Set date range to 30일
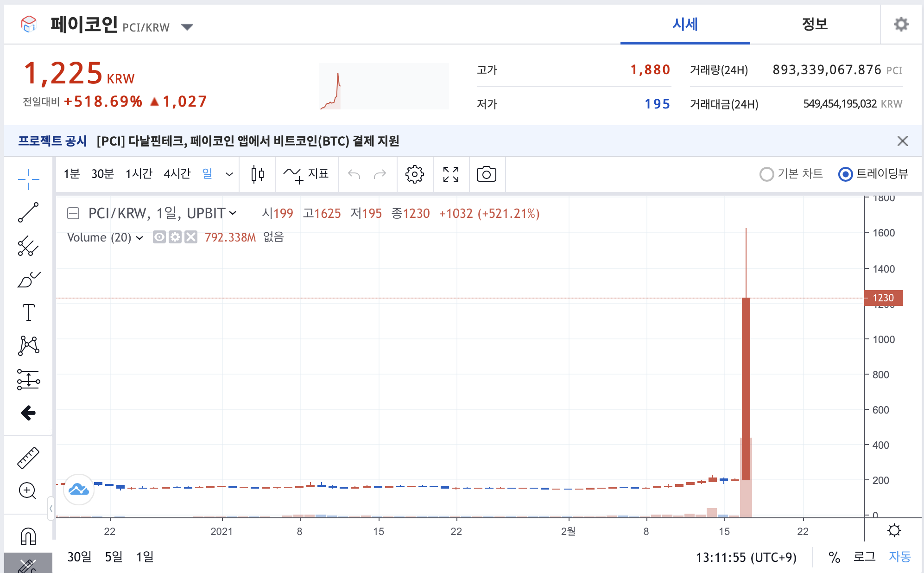Viewport: 924px width, 573px height. point(79,557)
